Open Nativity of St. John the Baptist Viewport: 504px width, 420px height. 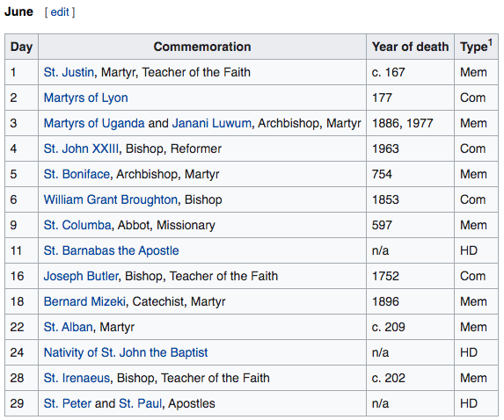coord(126,352)
